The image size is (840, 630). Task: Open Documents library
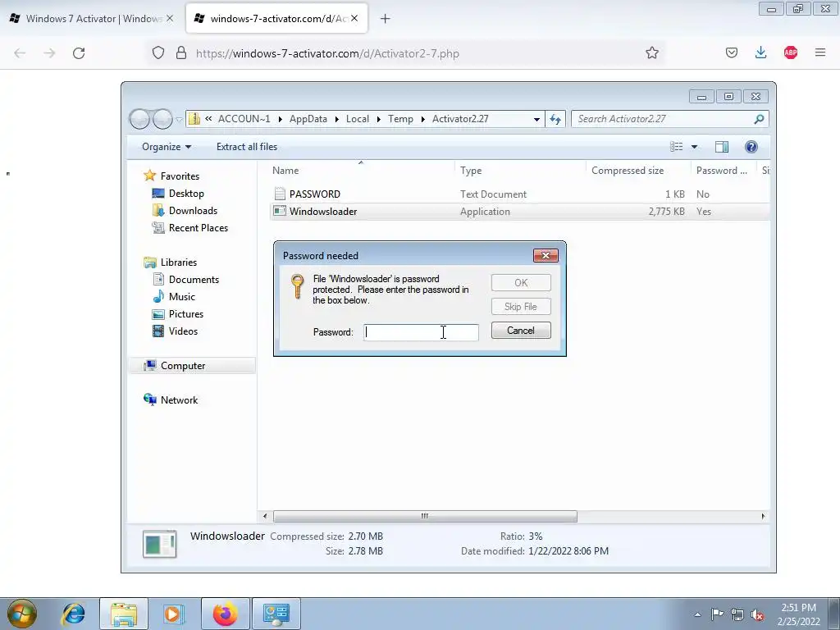point(194,279)
